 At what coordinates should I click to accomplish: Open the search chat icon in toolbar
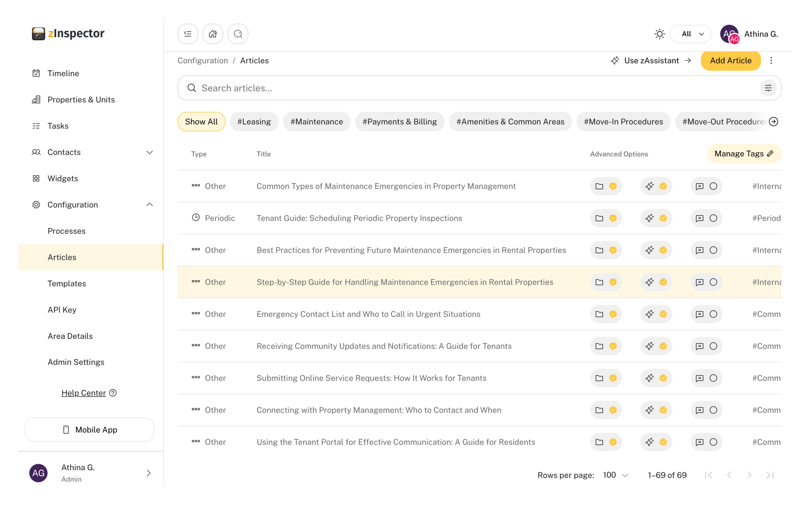tap(238, 34)
